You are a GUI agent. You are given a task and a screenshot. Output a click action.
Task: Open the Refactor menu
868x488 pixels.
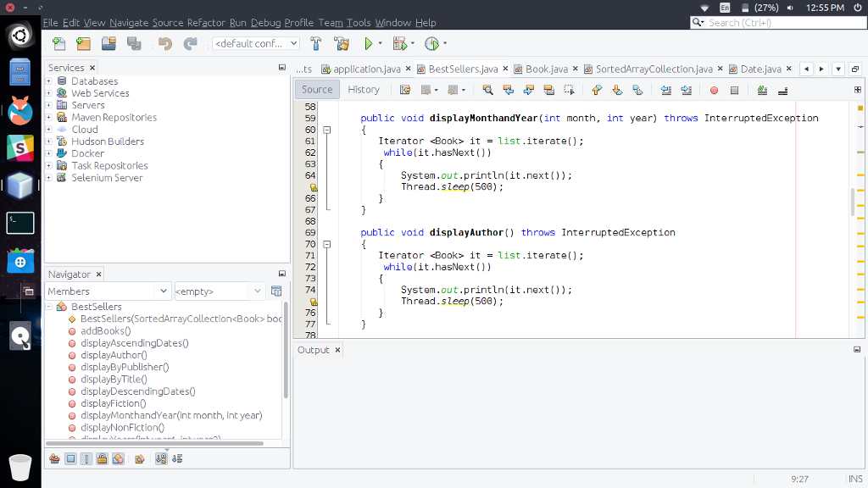tap(206, 22)
